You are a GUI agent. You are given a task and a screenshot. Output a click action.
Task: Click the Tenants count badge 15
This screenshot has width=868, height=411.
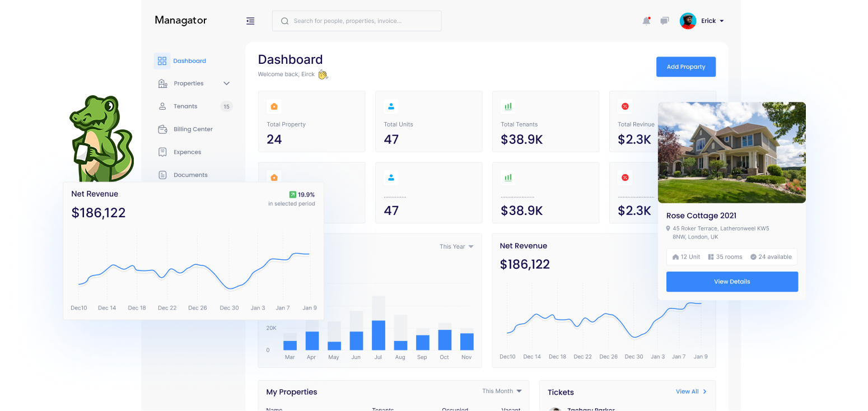click(226, 106)
